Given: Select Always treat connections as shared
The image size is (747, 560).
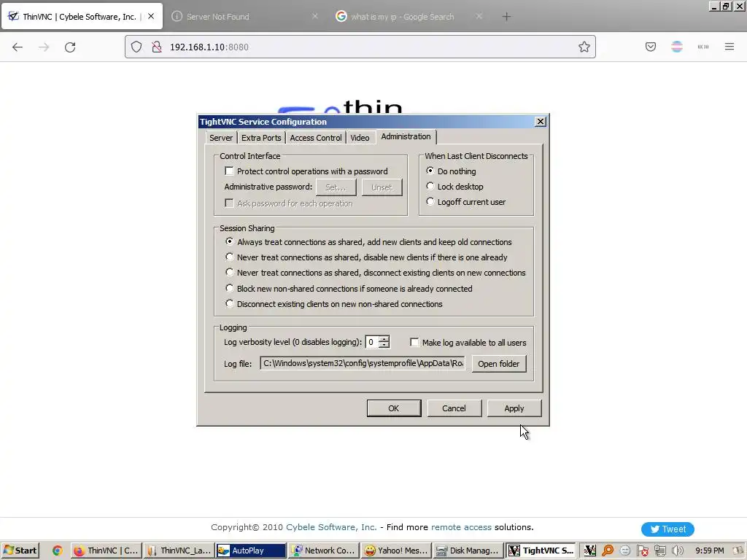Looking at the screenshot, I should (x=230, y=241).
